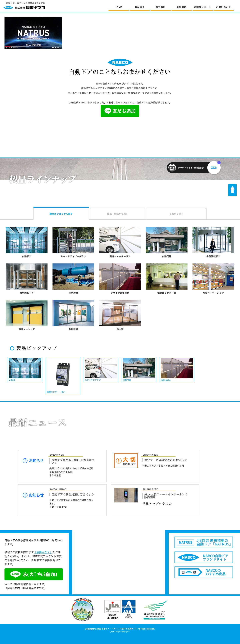Open news Akuvox製スマートインターホンの販売開始

(166, 496)
